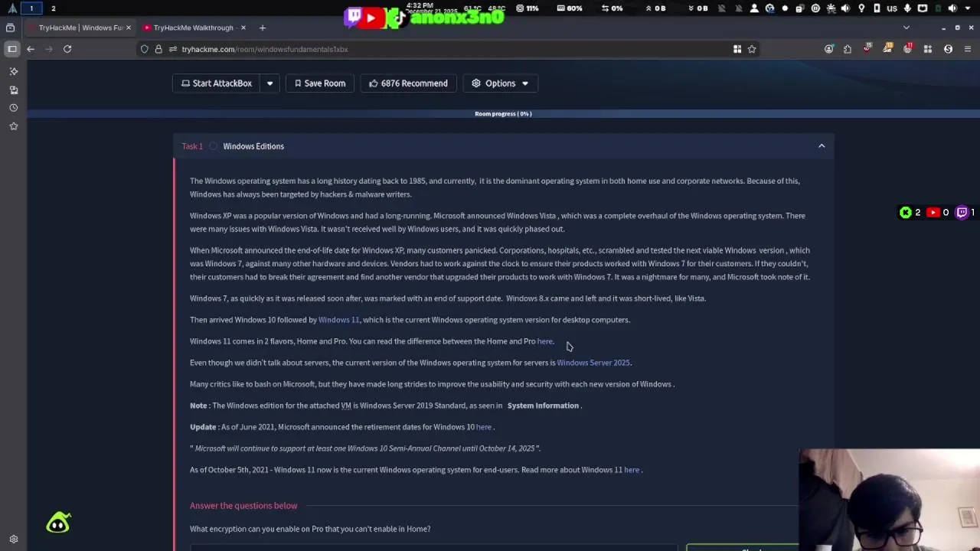Click the Start AttackBox button
The width and height of the screenshot is (980, 551).
[x=216, y=83]
